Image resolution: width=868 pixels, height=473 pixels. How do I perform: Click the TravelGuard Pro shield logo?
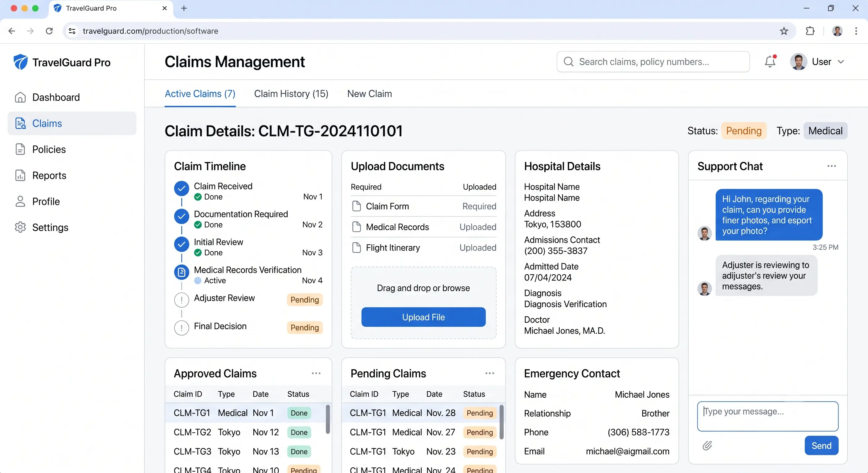click(21, 62)
